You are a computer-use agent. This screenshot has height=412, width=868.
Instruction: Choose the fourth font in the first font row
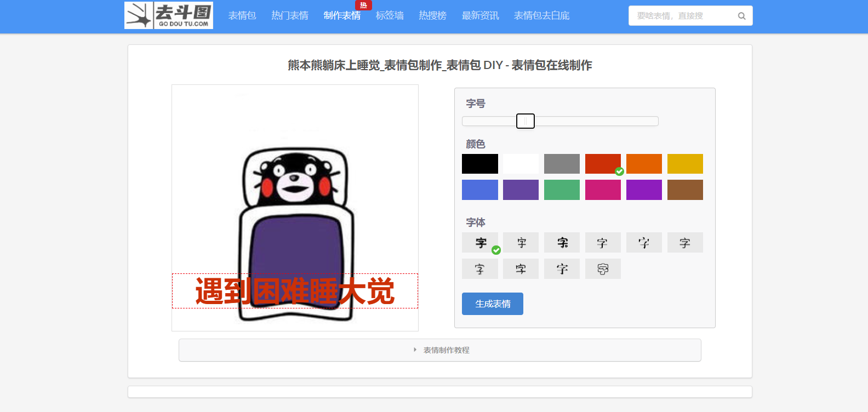pyautogui.click(x=603, y=243)
